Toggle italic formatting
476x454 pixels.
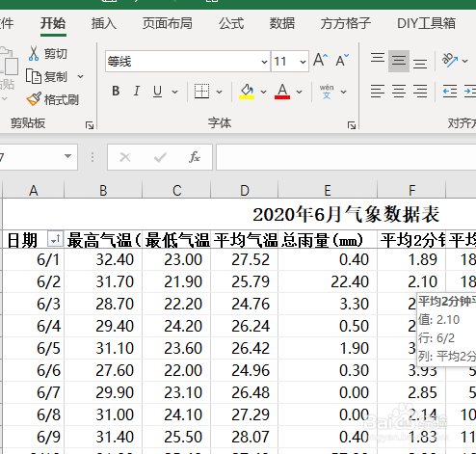[x=137, y=92]
